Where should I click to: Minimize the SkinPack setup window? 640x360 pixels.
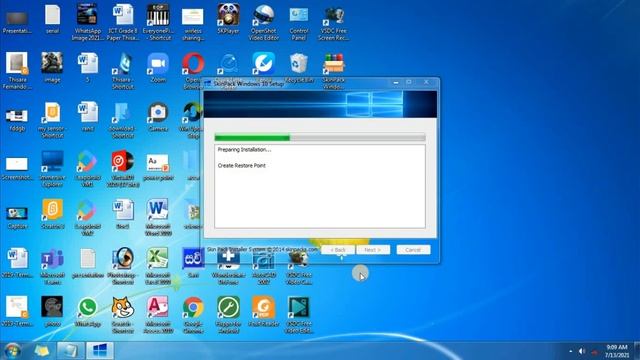pyautogui.click(x=396, y=83)
